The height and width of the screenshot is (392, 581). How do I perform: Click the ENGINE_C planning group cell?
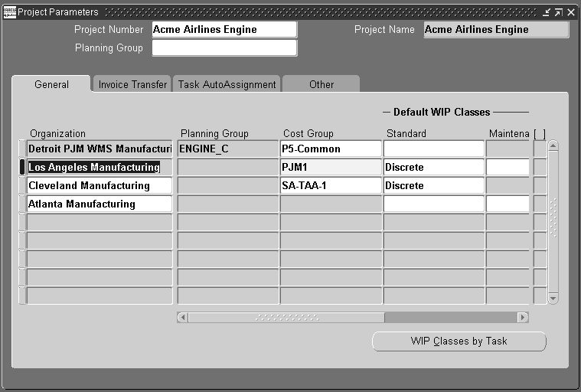click(228, 149)
